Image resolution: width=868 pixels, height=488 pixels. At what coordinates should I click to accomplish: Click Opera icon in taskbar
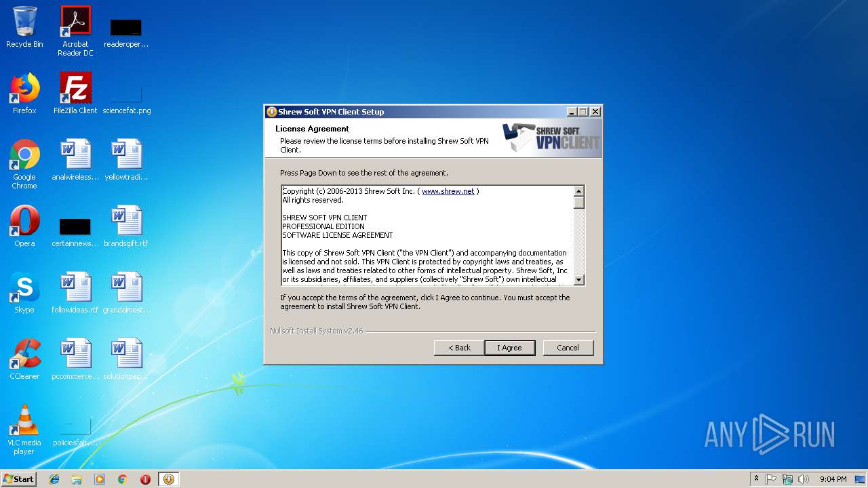[x=145, y=479]
